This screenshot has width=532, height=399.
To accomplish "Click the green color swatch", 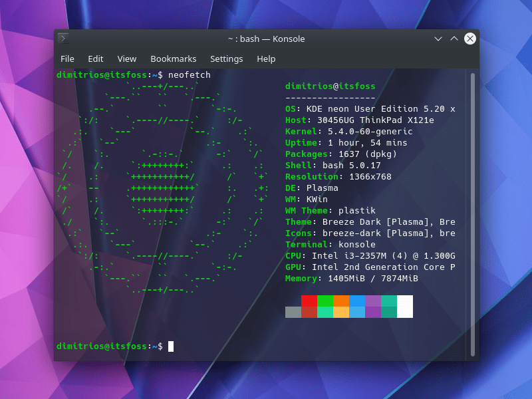I will [x=327, y=301].
